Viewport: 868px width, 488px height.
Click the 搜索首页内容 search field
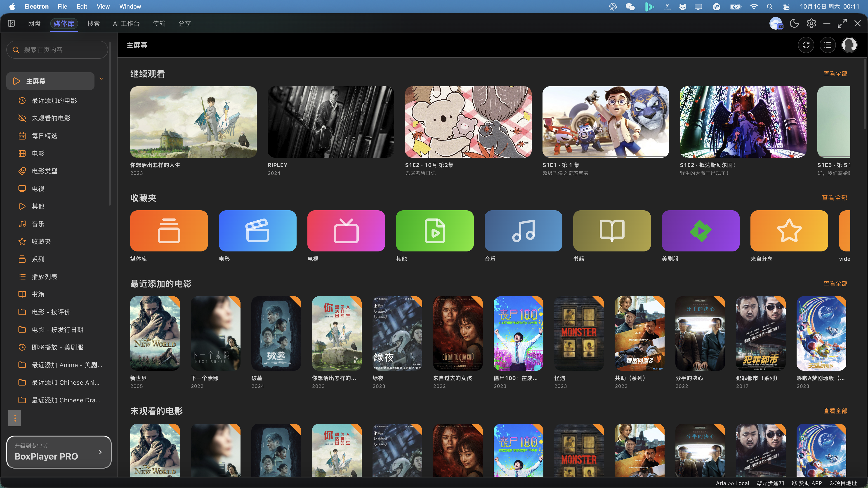point(57,49)
